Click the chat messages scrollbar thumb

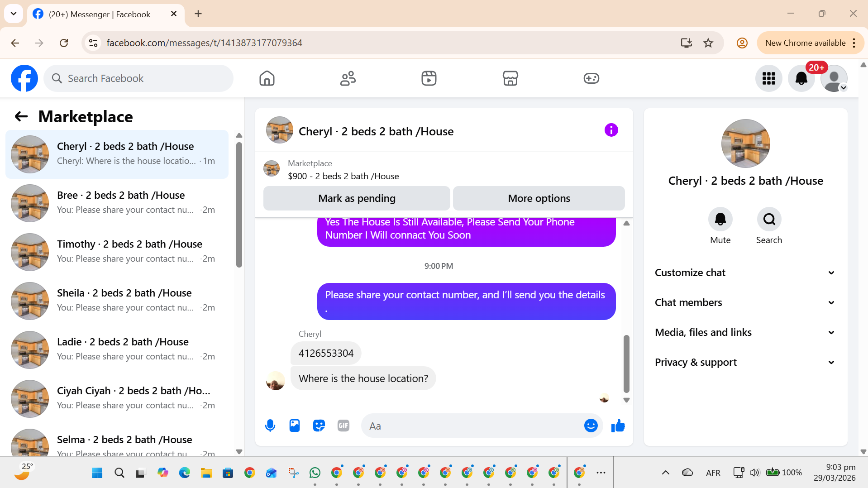pyautogui.click(x=626, y=364)
